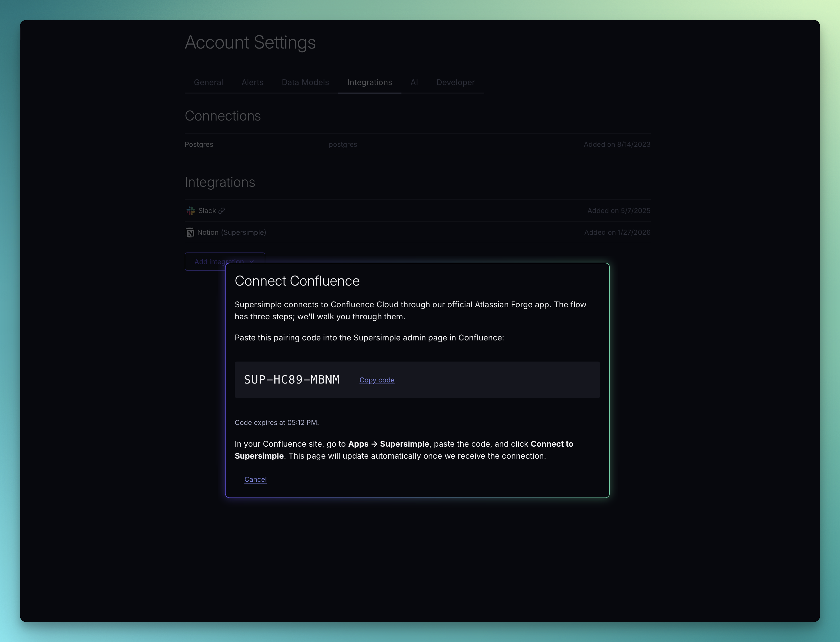
Task: Click the Integrations section heading
Action: click(220, 182)
